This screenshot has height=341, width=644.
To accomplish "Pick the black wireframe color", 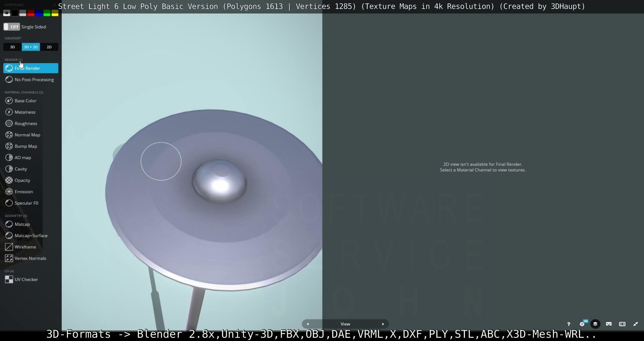I will [x=15, y=13].
